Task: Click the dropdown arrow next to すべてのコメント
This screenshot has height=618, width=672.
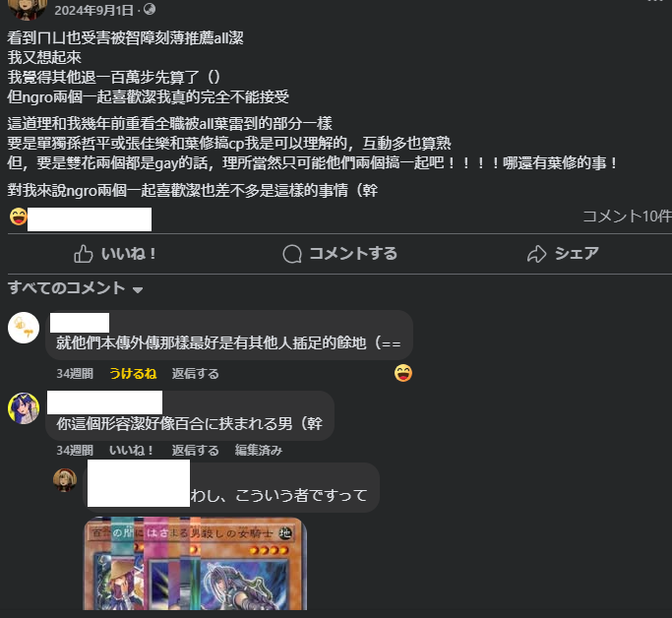Action: click(x=138, y=290)
